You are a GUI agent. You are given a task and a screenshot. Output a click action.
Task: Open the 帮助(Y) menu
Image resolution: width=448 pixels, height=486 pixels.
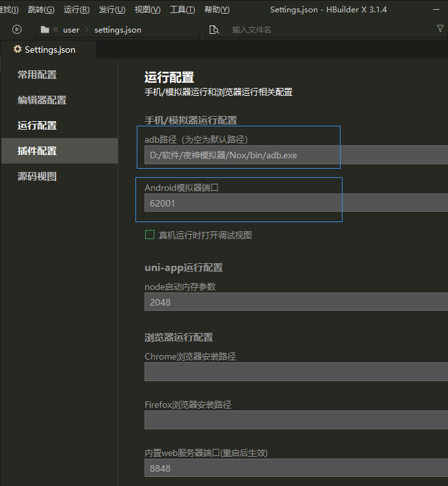coord(217,10)
